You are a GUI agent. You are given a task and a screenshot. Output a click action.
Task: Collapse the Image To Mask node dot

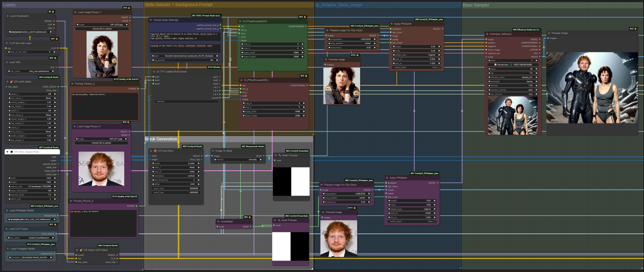click(x=213, y=151)
